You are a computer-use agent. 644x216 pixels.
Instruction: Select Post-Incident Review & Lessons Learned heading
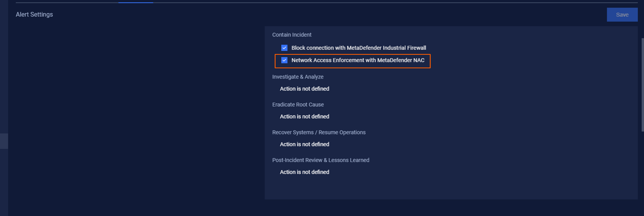click(320, 160)
